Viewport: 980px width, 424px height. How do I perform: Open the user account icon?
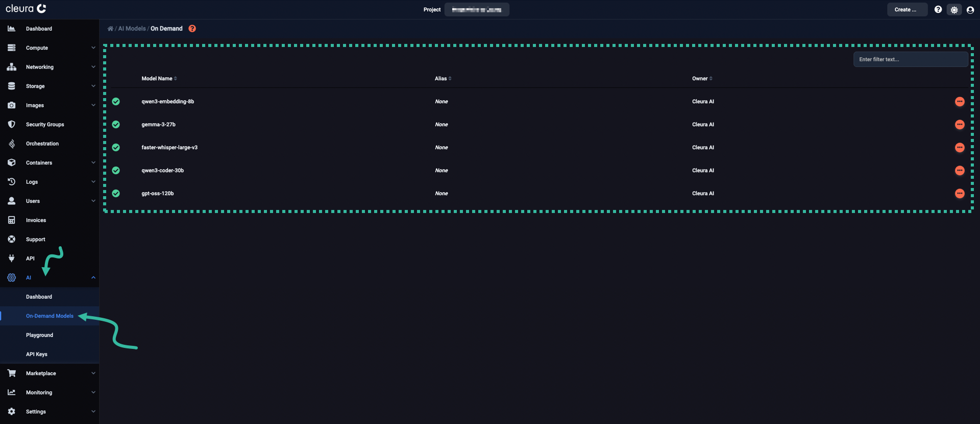pyautogui.click(x=970, y=10)
